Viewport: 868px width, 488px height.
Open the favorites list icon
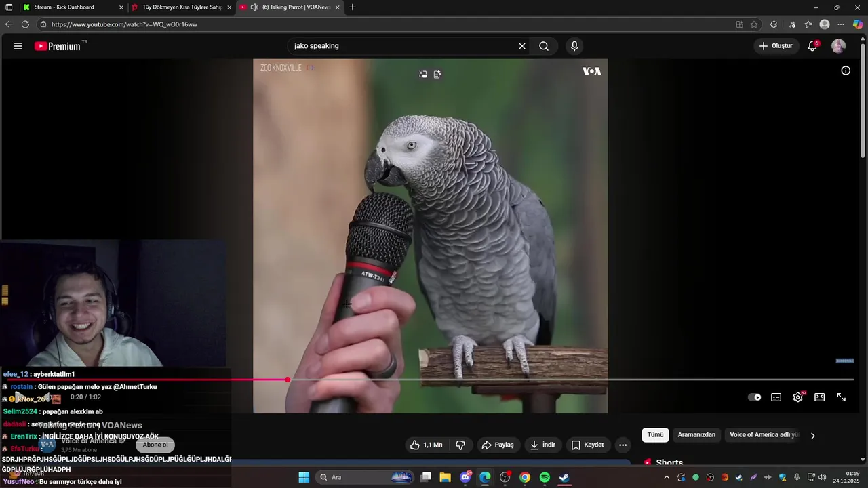pyautogui.click(x=808, y=24)
